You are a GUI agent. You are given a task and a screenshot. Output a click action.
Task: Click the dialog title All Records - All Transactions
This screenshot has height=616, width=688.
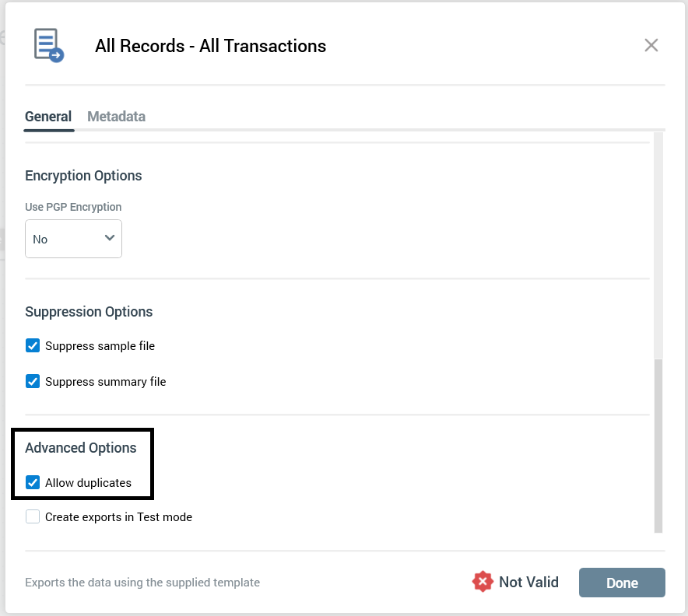(x=210, y=46)
